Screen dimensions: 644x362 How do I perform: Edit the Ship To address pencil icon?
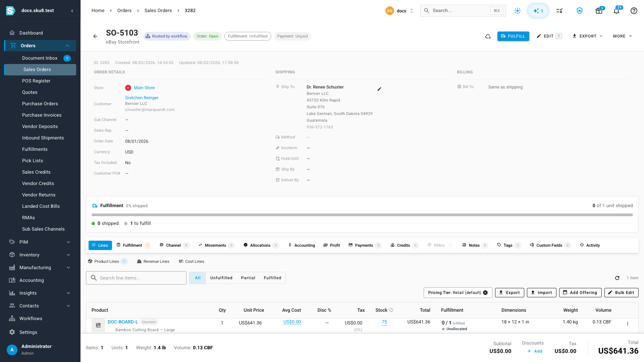(x=379, y=89)
